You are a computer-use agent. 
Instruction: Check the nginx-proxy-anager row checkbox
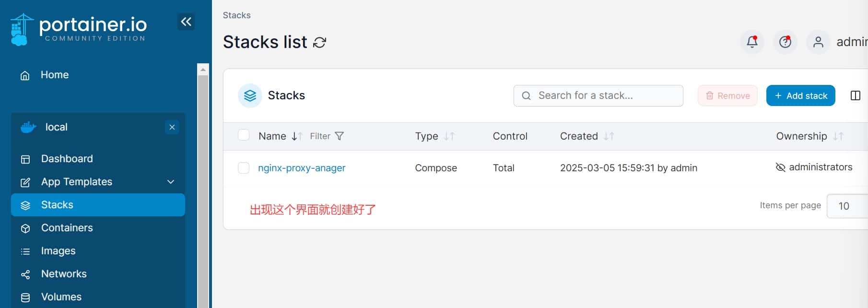pyautogui.click(x=244, y=168)
